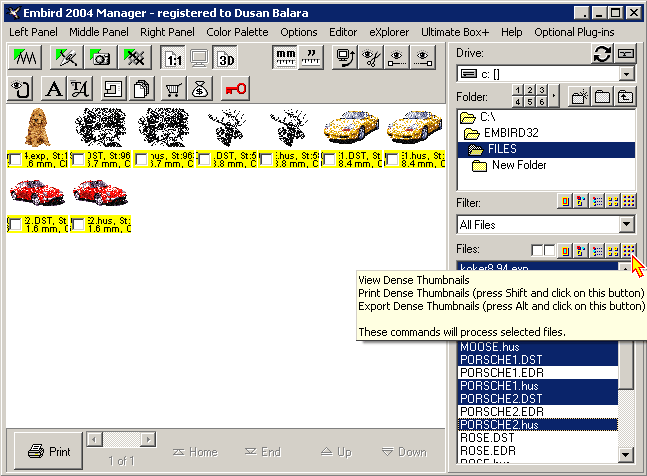647x476 pixels.
Task: Click the plain folder icon beside Folder label
Action: [x=602, y=97]
